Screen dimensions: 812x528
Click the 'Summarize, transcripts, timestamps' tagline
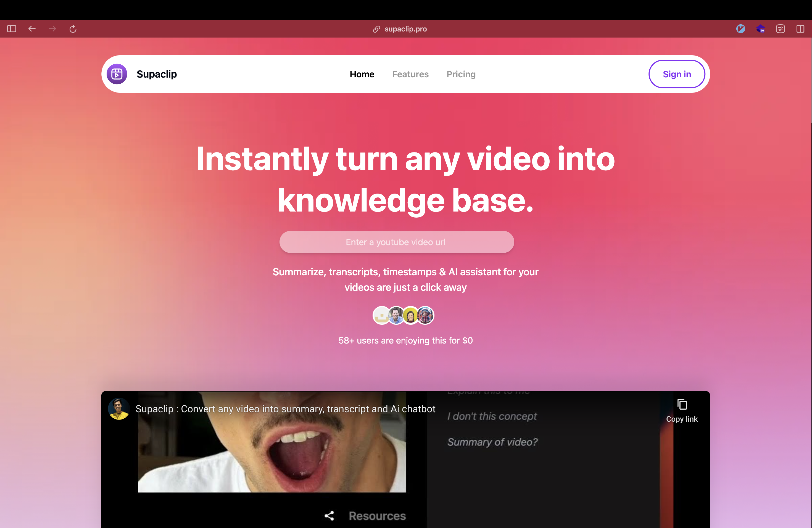(406, 279)
